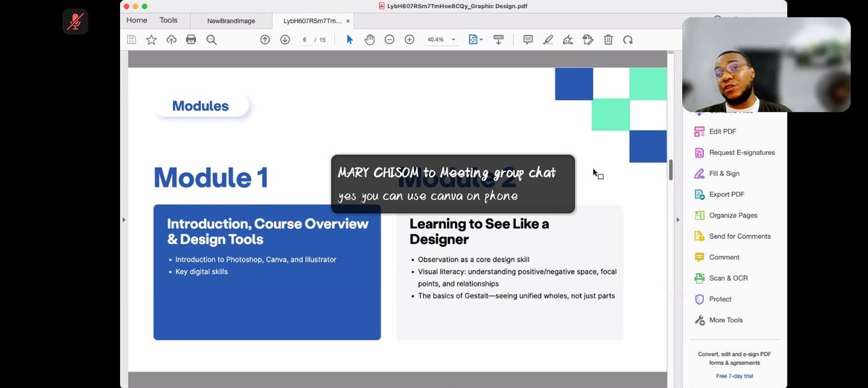The width and height of the screenshot is (868, 388).
Task: Click the page number input field
Action: point(305,40)
